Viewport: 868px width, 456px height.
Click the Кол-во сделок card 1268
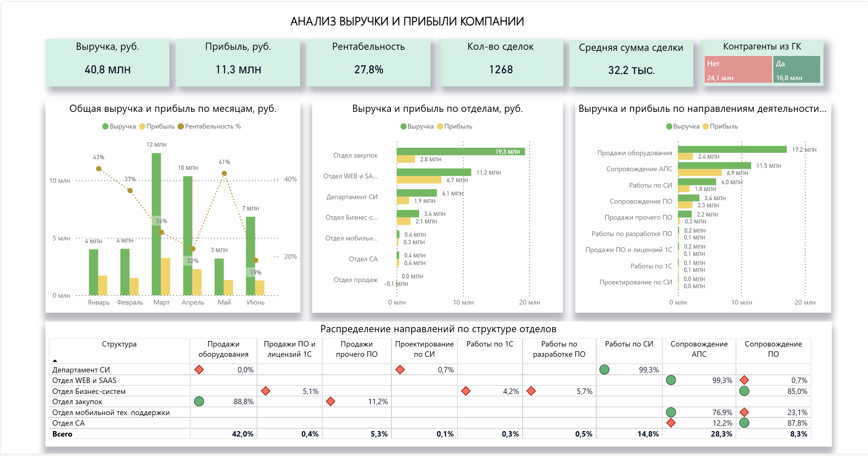tap(501, 62)
